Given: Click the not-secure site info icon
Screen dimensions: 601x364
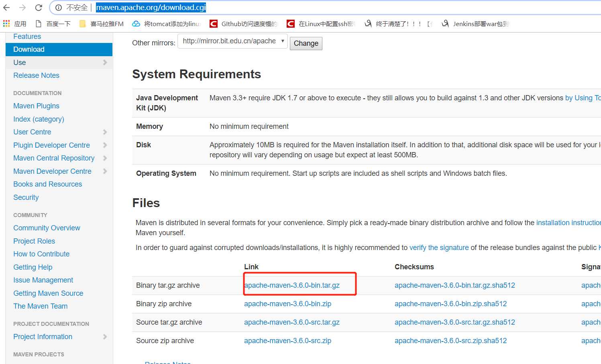Looking at the screenshot, I should 59,8.
